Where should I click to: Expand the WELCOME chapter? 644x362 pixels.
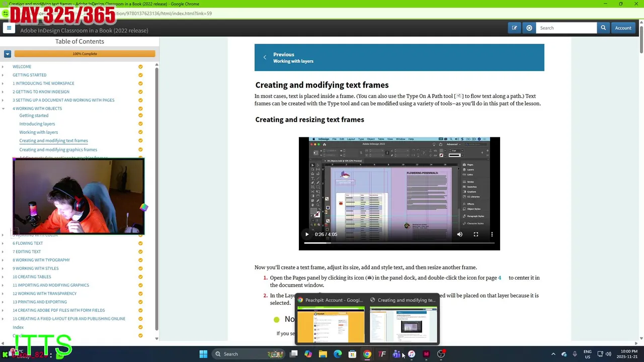[x=3, y=67]
